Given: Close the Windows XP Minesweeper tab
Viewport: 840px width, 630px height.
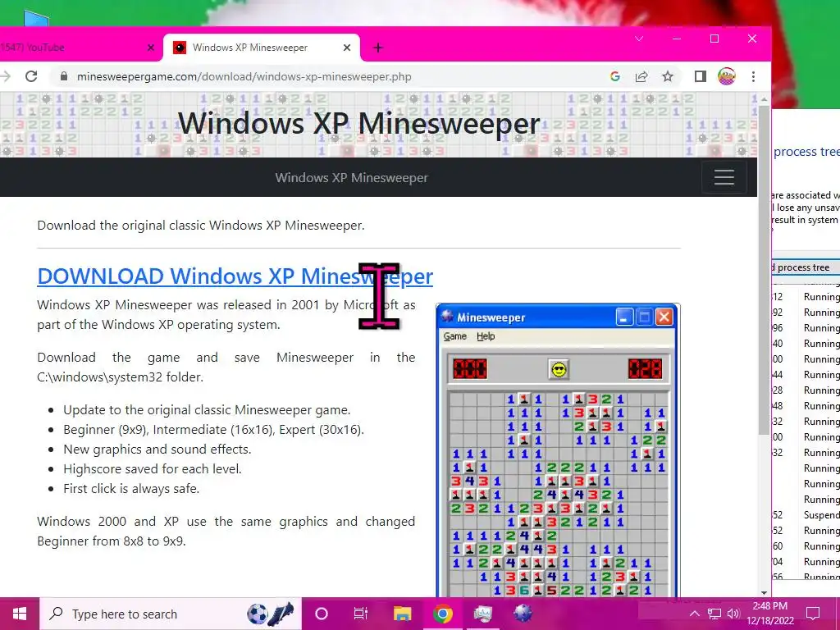Looking at the screenshot, I should (347, 48).
